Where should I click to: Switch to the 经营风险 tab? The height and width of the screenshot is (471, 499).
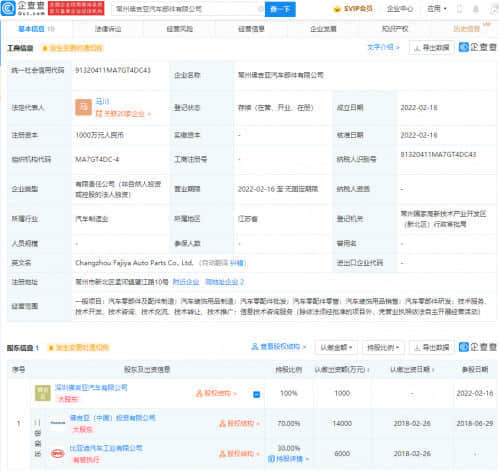point(180,29)
